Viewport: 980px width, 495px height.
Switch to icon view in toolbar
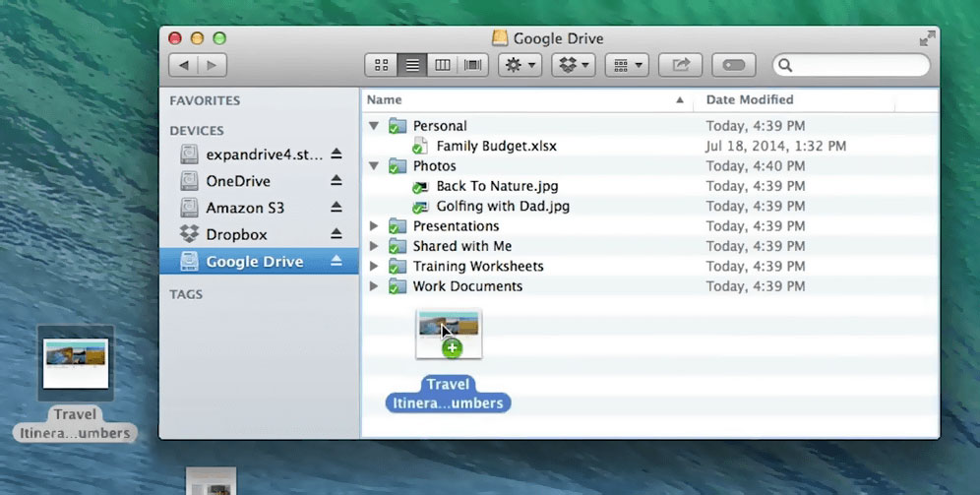pos(382,65)
